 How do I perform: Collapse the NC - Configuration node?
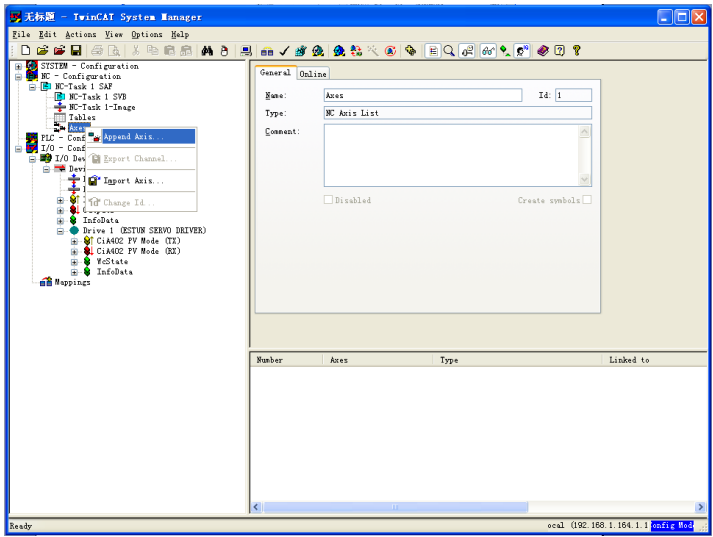(18, 77)
